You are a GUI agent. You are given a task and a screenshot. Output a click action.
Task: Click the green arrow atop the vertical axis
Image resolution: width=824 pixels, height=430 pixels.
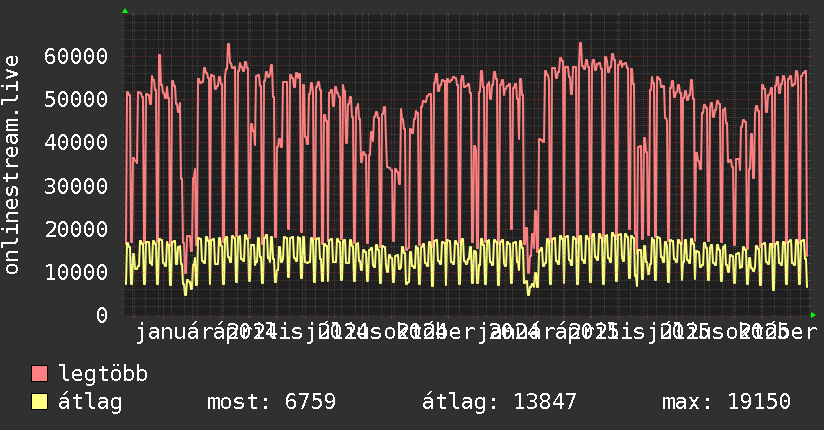coord(125,11)
